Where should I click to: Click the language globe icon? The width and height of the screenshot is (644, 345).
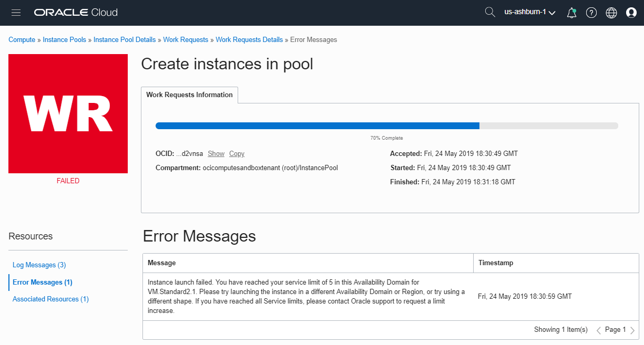(x=611, y=12)
